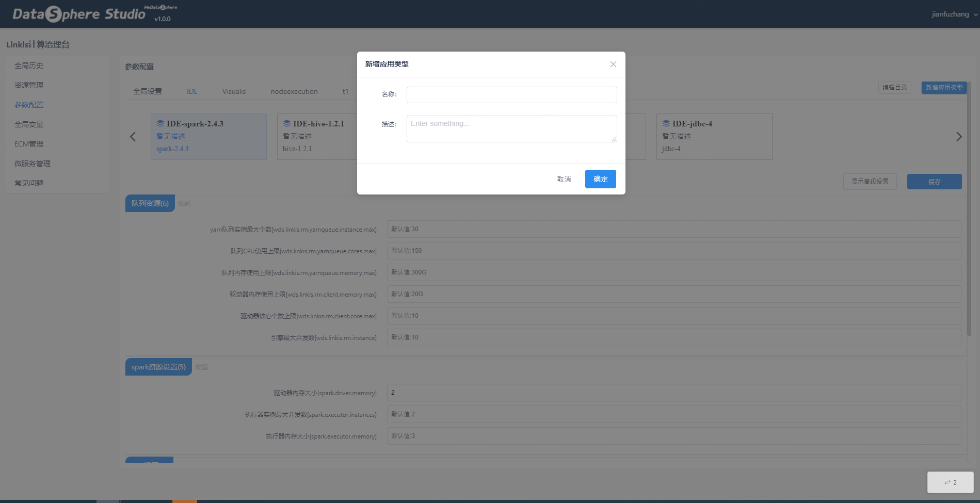The width and height of the screenshot is (980, 503).
Task: Click the 显示高级设置 button
Action: (870, 182)
